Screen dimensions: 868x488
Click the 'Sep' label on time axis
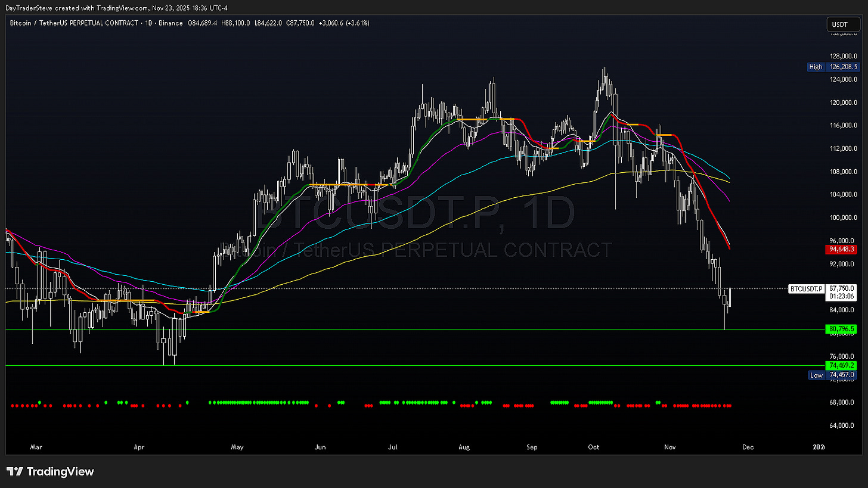tap(532, 446)
